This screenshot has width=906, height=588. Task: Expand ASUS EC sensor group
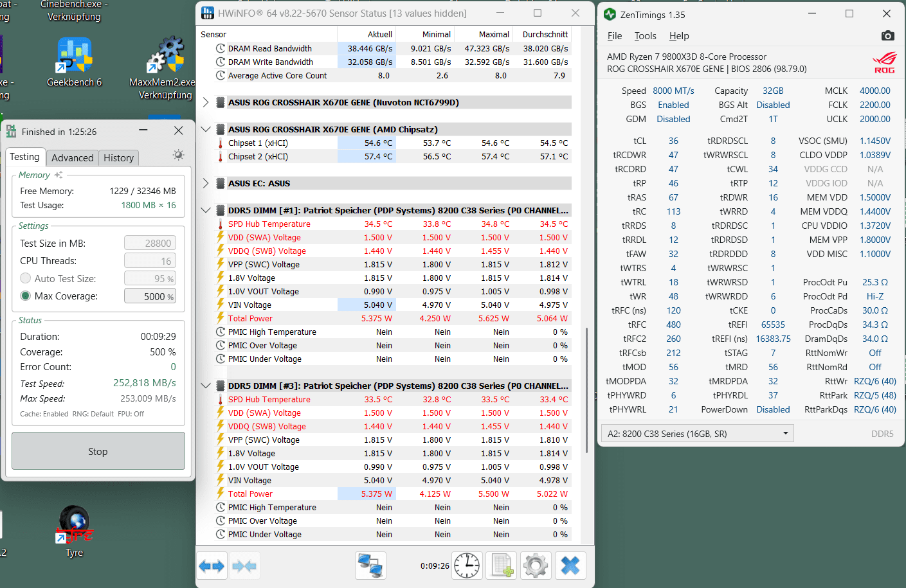click(206, 183)
